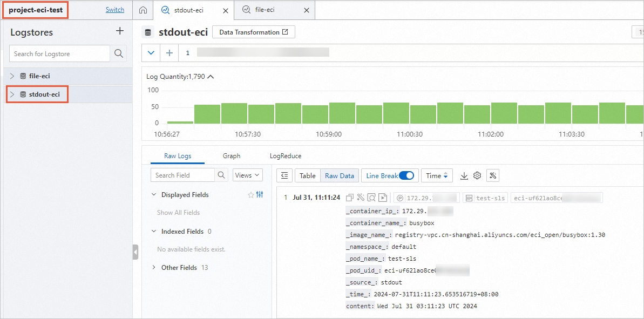The height and width of the screenshot is (319, 644).
Task: Add a new Logstore with plus icon
Action: coord(119,31)
